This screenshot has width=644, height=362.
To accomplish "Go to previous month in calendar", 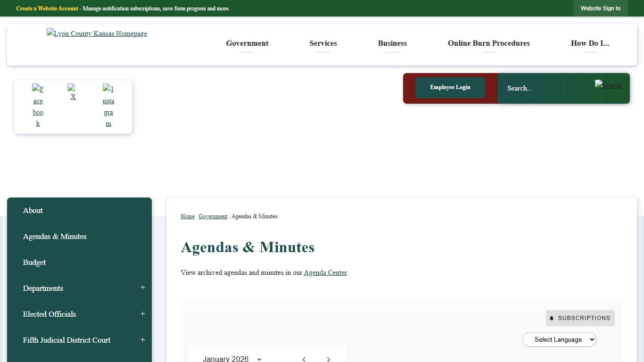I will 304,359.
